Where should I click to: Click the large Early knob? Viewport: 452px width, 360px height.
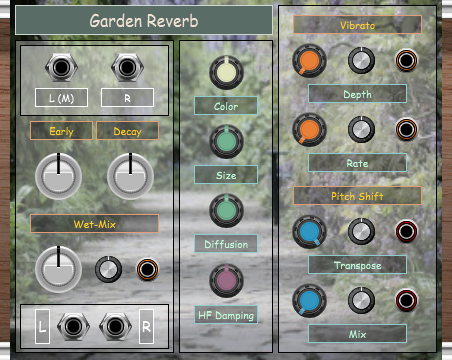point(58,177)
